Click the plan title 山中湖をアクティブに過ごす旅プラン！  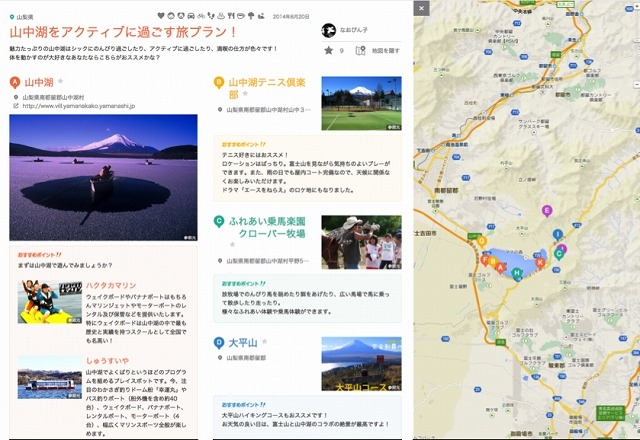(x=123, y=32)
